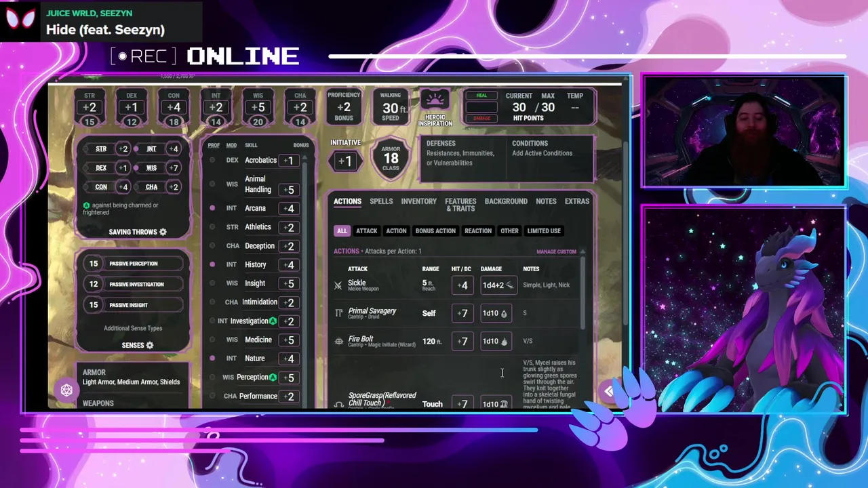Click the Passive Investigation row
Screen dimensions: 868x488
click(133, 284)
